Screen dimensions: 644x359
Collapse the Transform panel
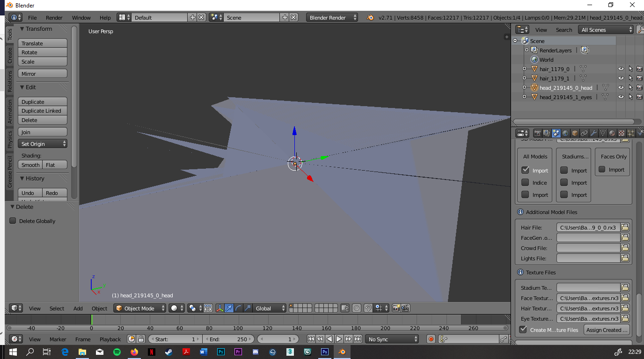tap(22, 29)
